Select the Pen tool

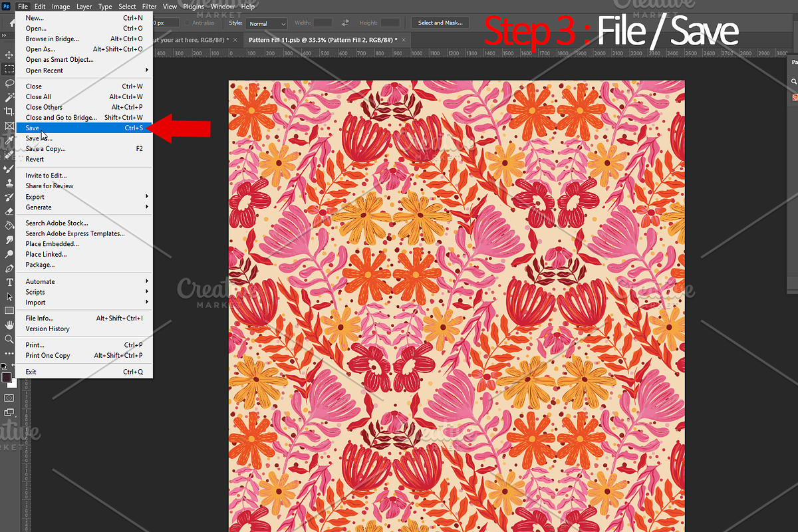pyautogui.click(x=9, y=268)
